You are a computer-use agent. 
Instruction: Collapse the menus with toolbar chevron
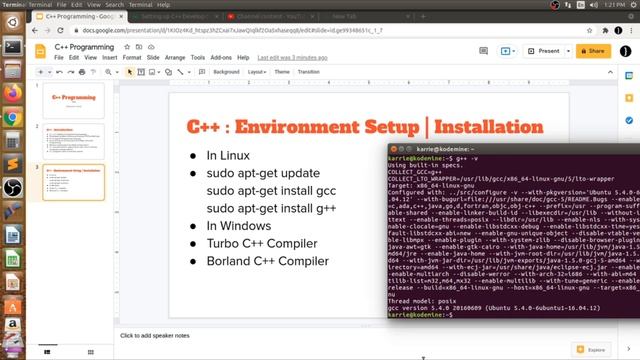tap(610, 72)
